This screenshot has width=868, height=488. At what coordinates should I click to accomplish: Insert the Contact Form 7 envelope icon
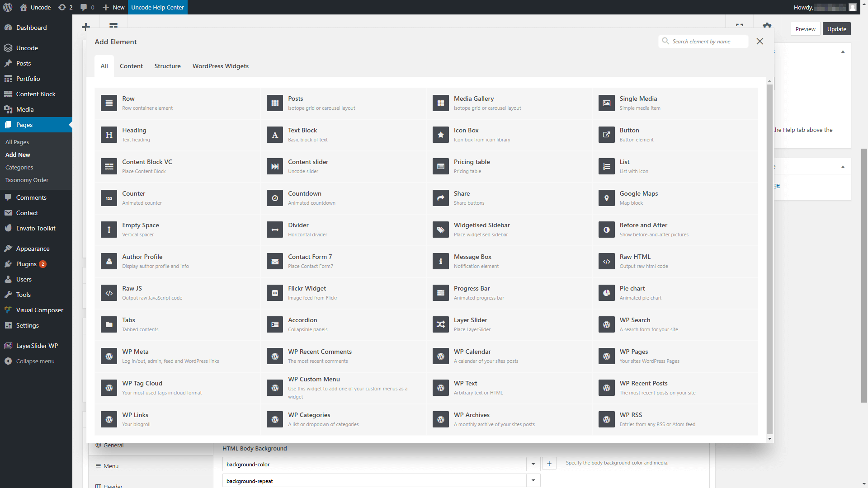coord(275,261)
